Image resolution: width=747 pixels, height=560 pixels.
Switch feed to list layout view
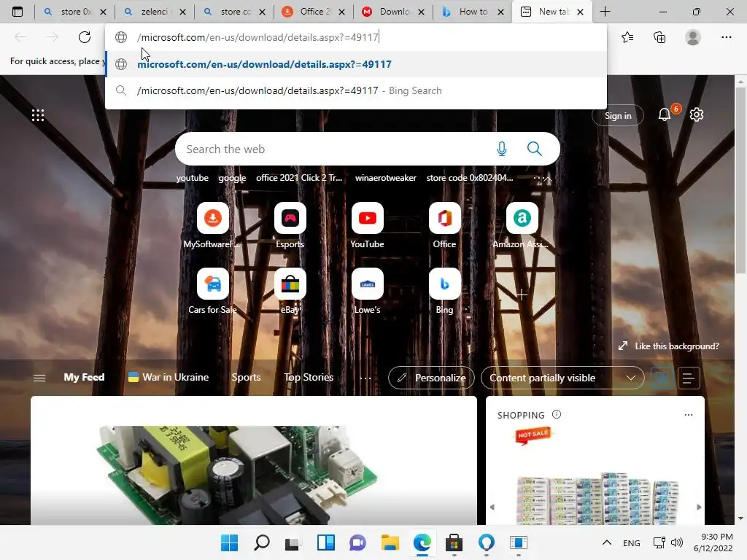pyautogui.click(x=689, y=378)
